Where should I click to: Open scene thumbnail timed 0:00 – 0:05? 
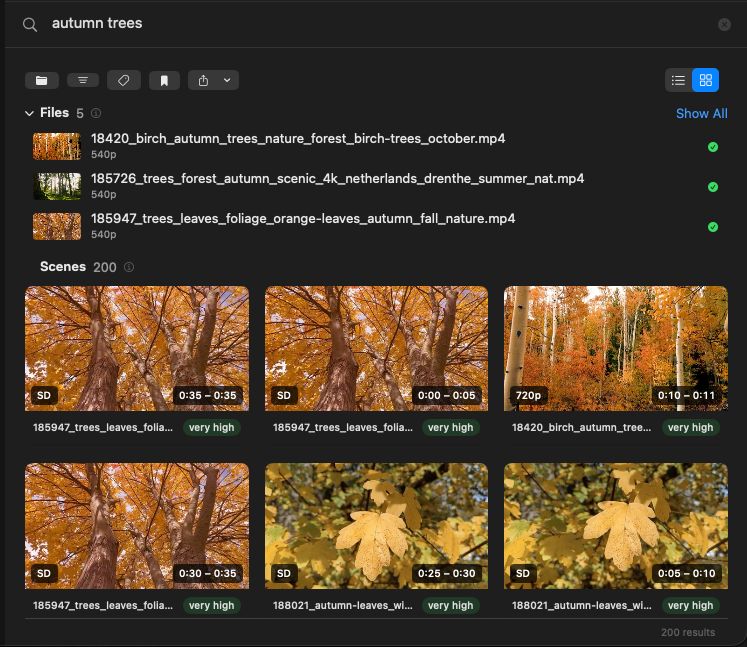(376, 348)
